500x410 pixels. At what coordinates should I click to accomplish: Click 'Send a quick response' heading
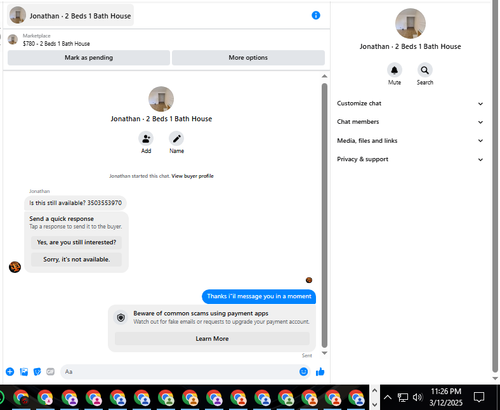[61, 219]
